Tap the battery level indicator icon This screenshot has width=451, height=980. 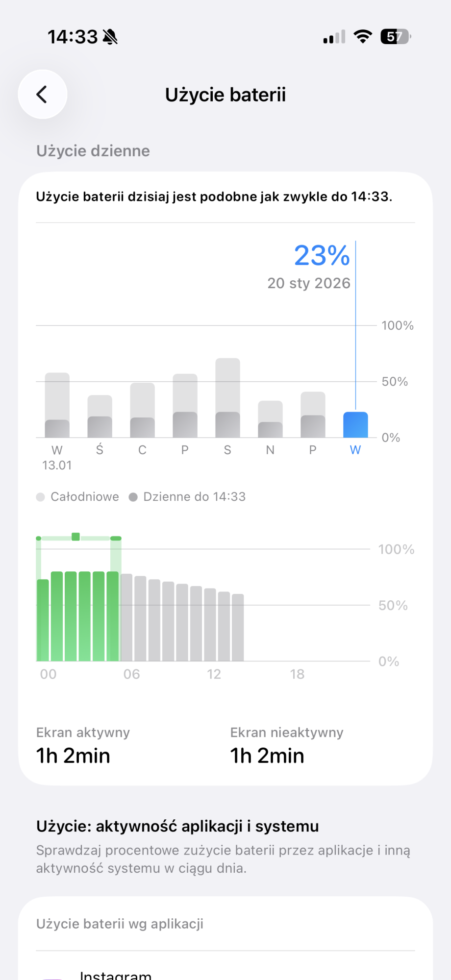click(x=395, y=37)
